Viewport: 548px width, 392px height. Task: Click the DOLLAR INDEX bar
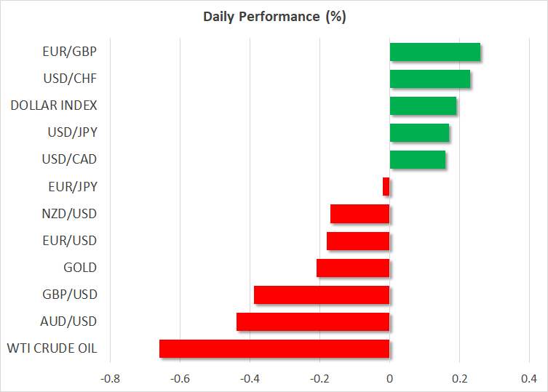pyautogui.click(x=423, y=106)
